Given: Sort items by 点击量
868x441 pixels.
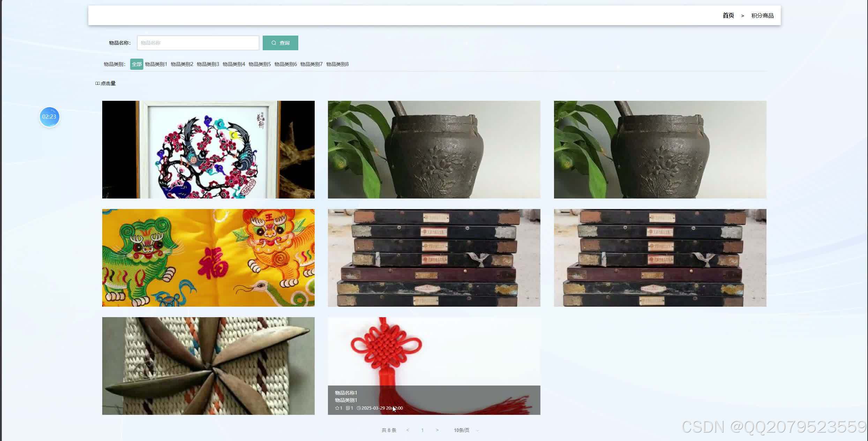Looking at the screenshot, I should point(105,83).
